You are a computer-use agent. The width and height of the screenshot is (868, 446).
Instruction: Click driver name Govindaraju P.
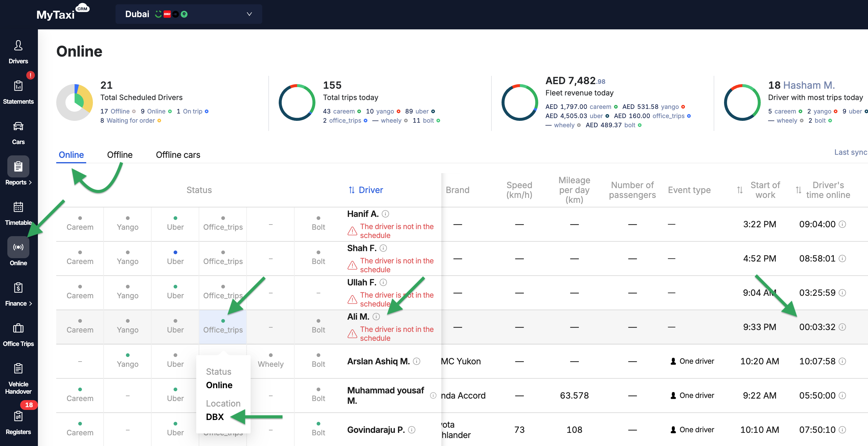376,430
